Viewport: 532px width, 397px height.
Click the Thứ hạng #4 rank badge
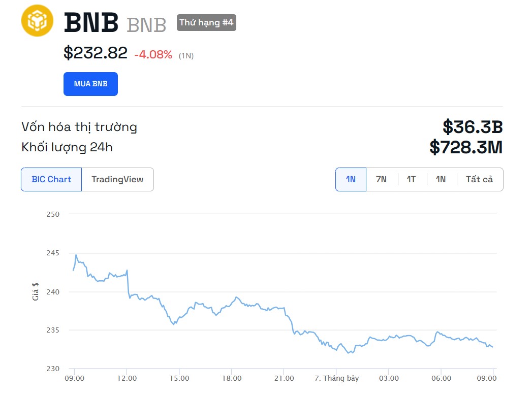[x=206, y=23]
